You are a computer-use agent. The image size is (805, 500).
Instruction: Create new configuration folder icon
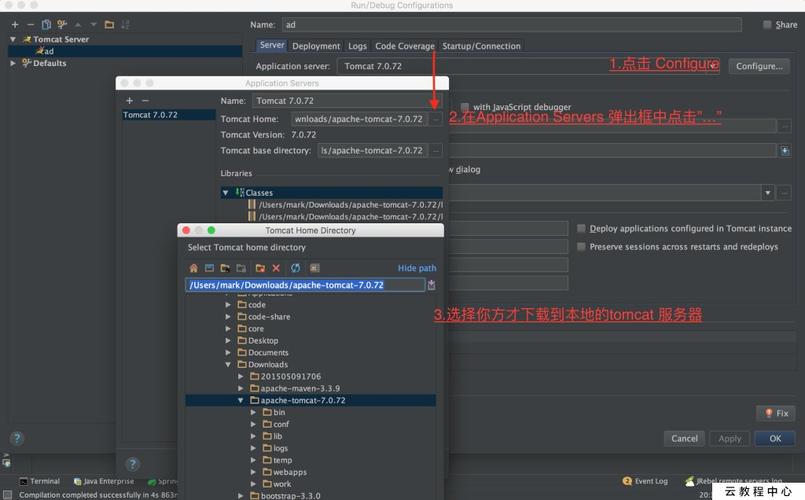tap(109, 24)
